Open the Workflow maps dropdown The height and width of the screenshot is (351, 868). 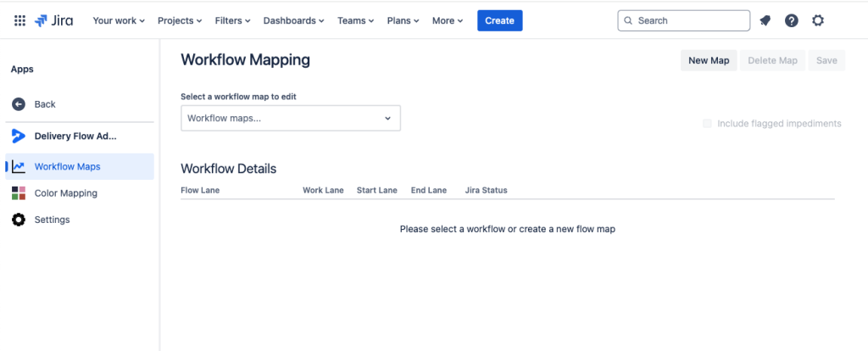point(291,118)
